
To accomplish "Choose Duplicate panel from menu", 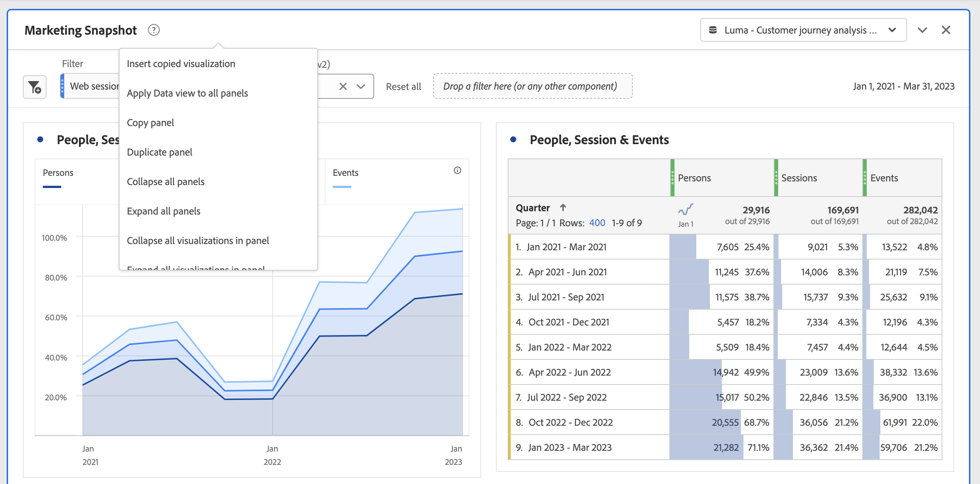I will (159, 153).
